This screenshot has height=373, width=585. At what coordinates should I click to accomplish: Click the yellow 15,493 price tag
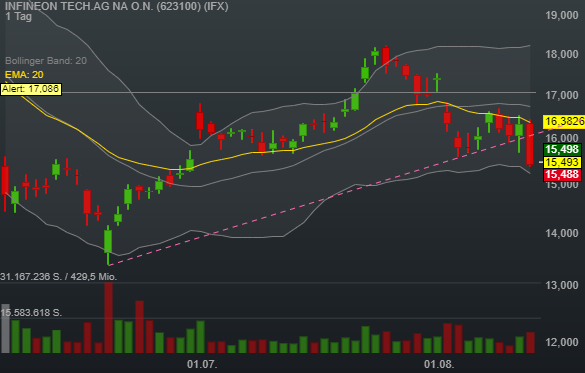(562, 162)
